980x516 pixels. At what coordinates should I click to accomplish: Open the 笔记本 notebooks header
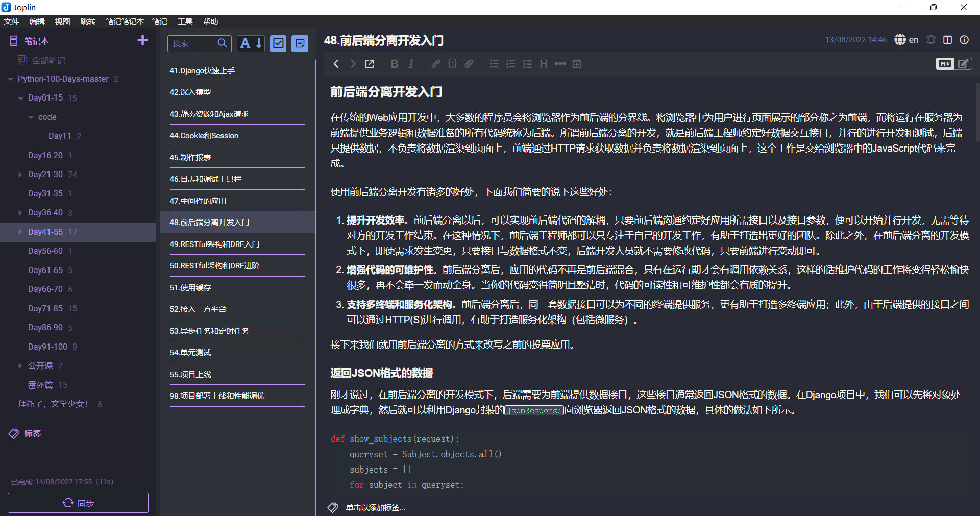[x=36, y=41]
